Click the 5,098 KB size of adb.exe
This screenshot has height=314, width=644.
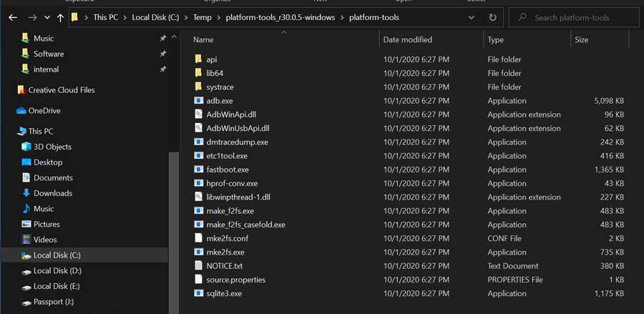(x=609, y=101)
